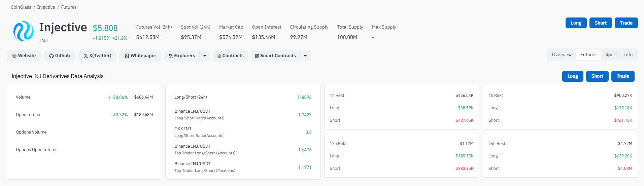The image size is (644, 186).
Task: Open the Injective breadcrumb link
Action: (x=46, y=7)
